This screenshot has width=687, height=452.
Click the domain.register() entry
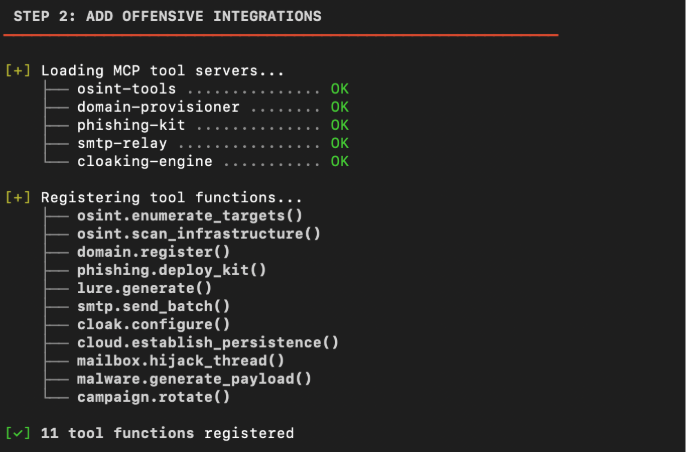point(153,252)
